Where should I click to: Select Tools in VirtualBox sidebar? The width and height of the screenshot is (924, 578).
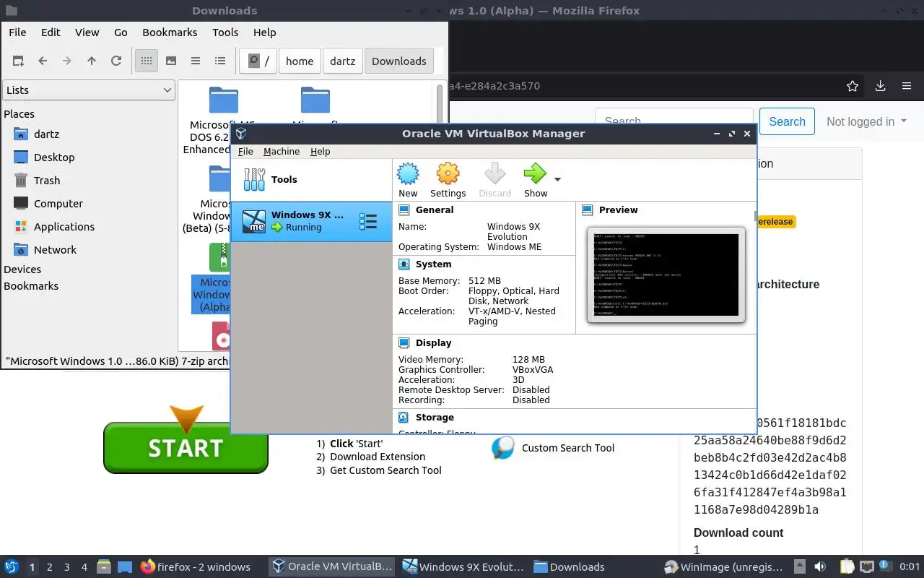click(311, 180)
